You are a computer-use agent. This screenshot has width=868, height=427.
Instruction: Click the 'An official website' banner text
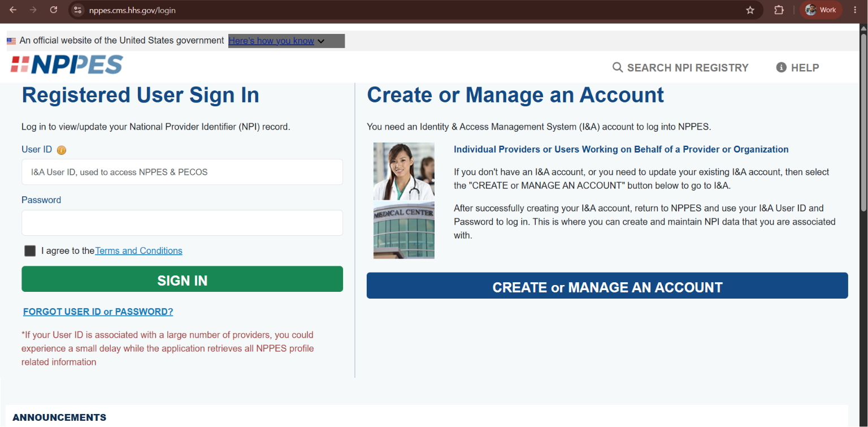(x=121, y=41)
